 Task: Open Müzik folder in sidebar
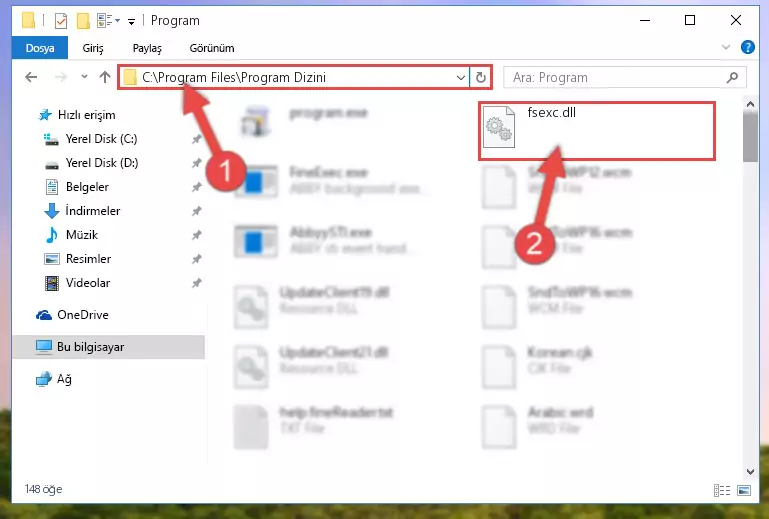click(81, 235)
